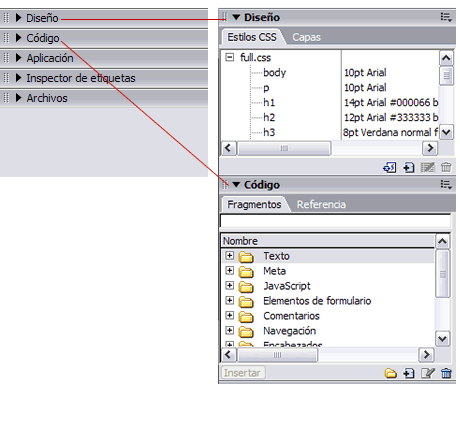Image resolution: width=460 pixels, height=430 pixels.
Task: Click the New Snippet icon
Action: (x=409, y=373)
